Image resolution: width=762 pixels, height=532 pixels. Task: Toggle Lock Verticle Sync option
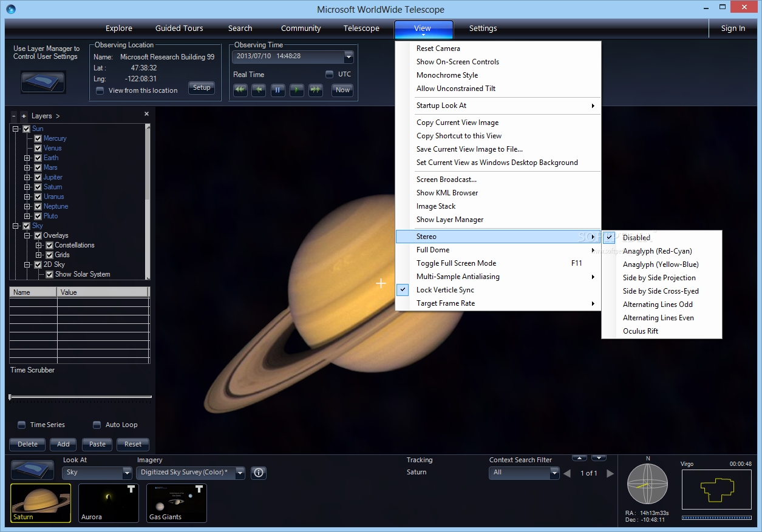click(x=498, y=290)
